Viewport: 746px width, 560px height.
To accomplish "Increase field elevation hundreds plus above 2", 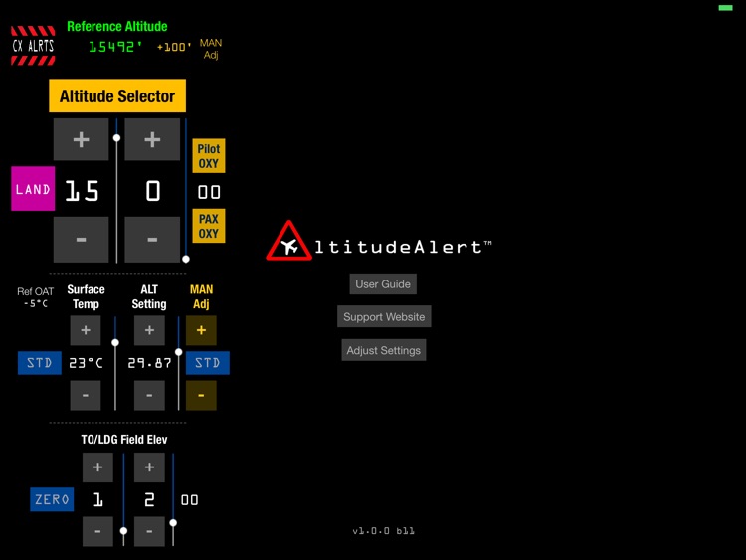I will coord(149,467).
